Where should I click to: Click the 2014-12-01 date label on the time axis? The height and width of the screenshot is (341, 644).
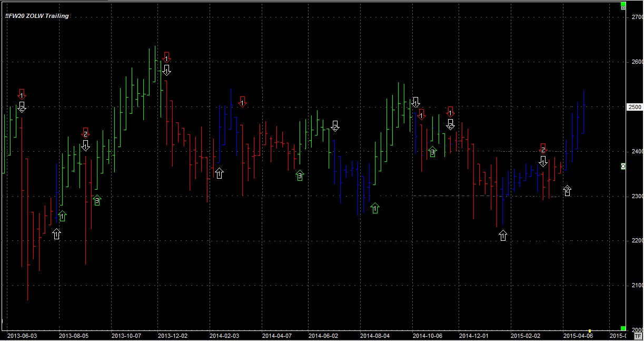(473, 336)
